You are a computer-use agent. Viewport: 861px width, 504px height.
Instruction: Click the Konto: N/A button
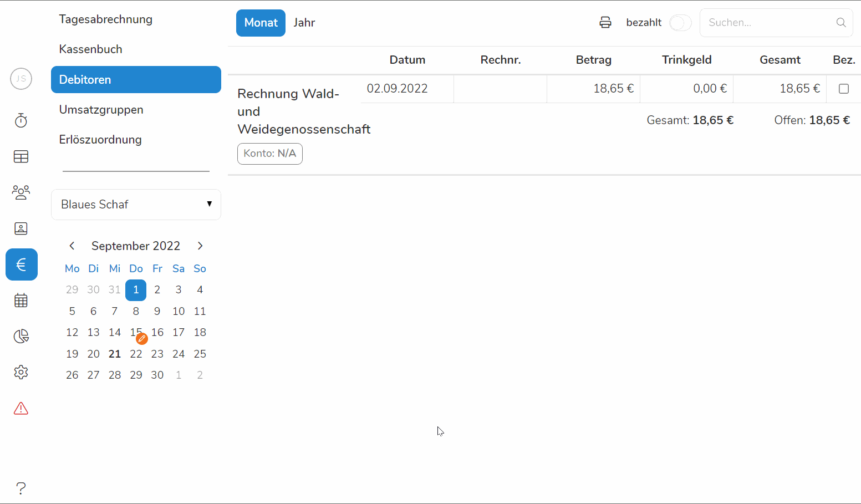(270, 154)
